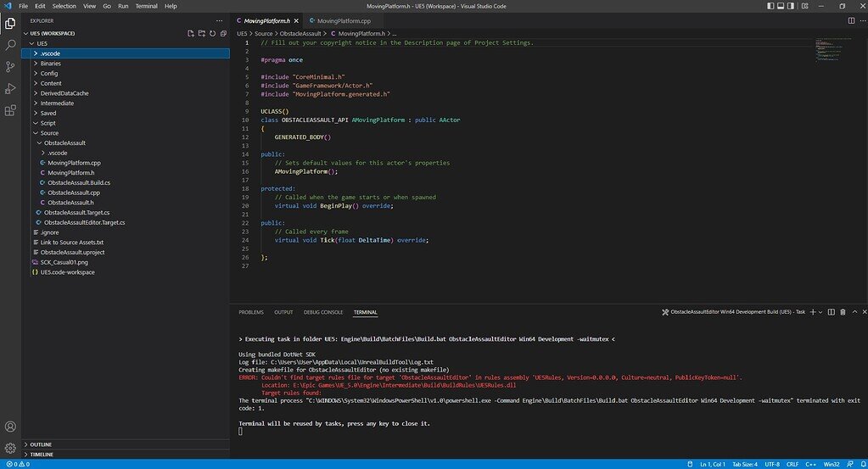The height and width of the screenshot is (469, 868).
Task: Open the Source Control view
Action: click(10, 66)
